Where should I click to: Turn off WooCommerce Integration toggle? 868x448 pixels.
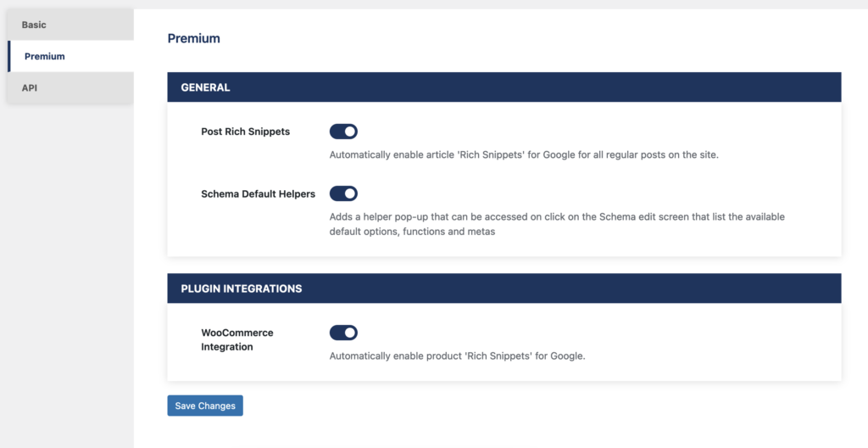(x=343, y=333)
